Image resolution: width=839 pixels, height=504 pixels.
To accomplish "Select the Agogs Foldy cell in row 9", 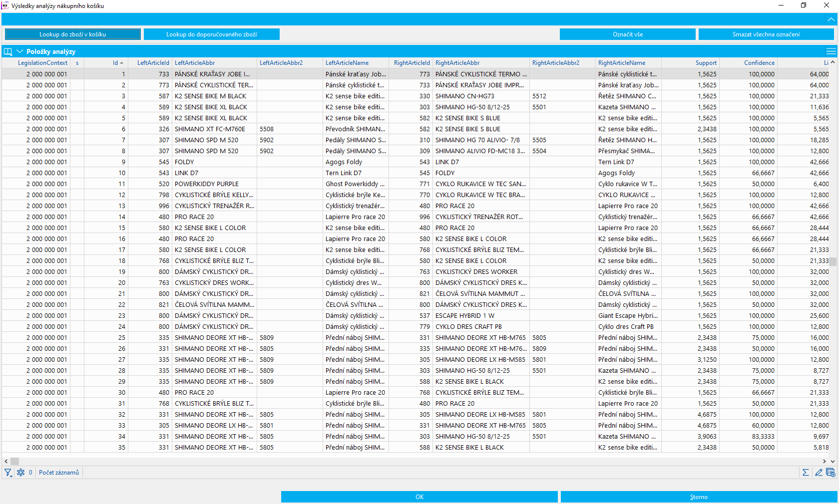I will coord(356,162).
